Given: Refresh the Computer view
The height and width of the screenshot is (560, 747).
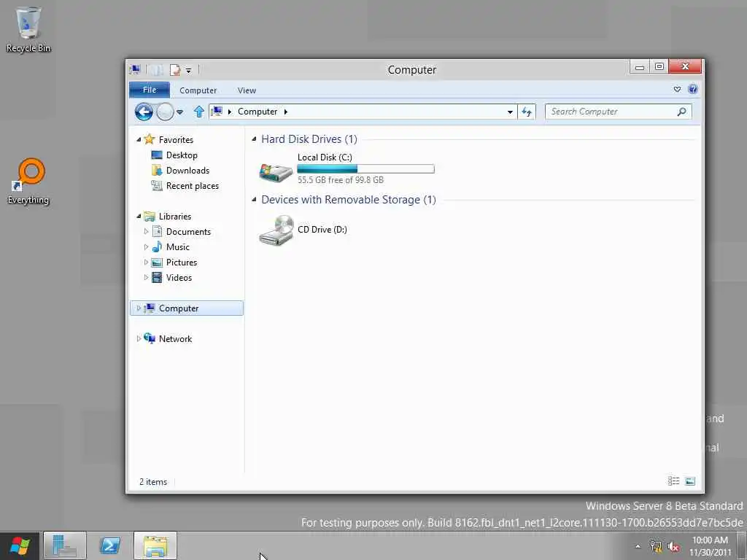Looking at the screenshot, I should [527, 112].
